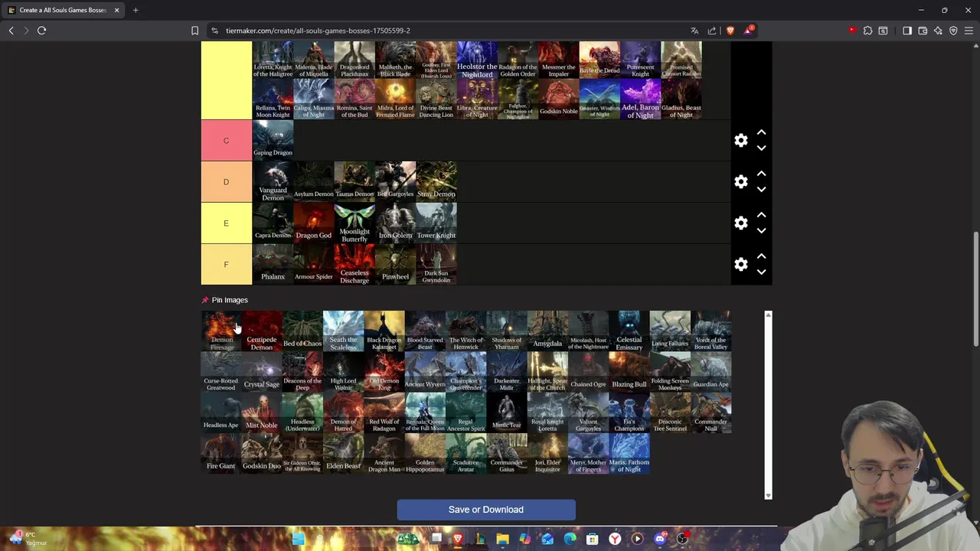This screenshot has height=551, width=980.
Task: Move tier D row up with arrow
Action: (761, 174)
